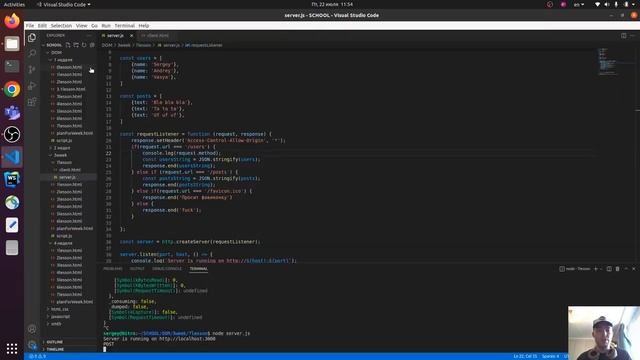This screenshot has height=360, width=640.
Task: Open the Source Control view
Action: click(x=32, y=70)
